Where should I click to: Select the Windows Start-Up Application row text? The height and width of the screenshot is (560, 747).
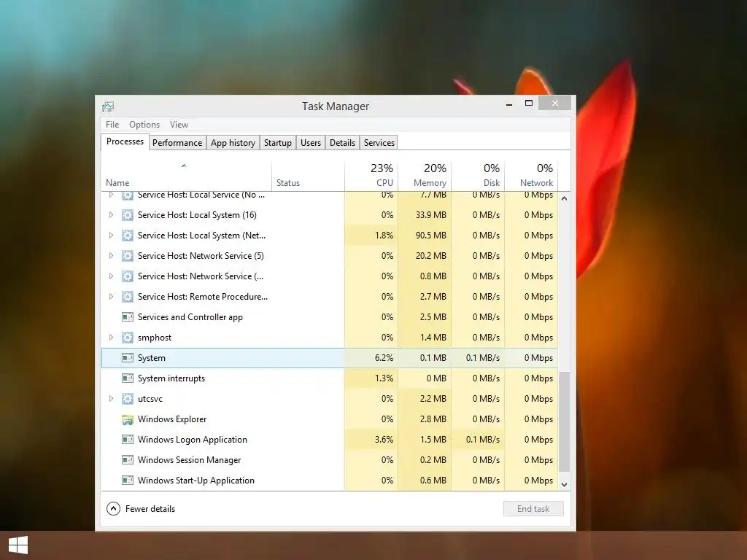tap(196, 481)
